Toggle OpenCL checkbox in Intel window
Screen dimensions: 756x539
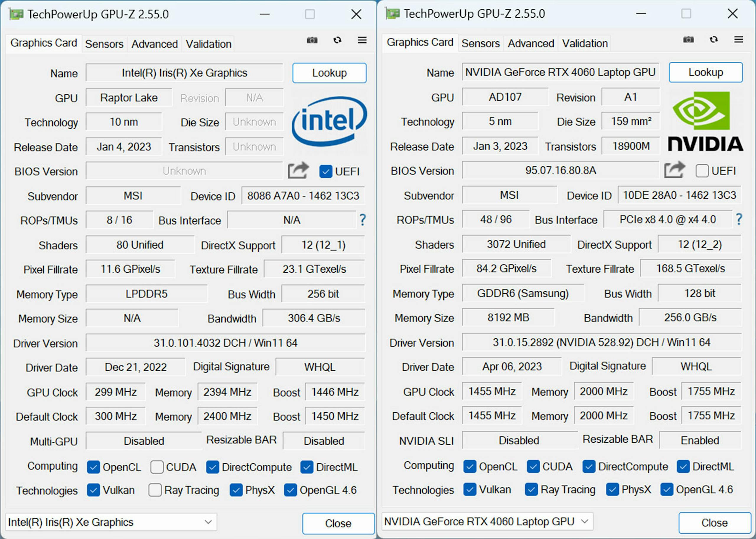[x=93, y=467]
